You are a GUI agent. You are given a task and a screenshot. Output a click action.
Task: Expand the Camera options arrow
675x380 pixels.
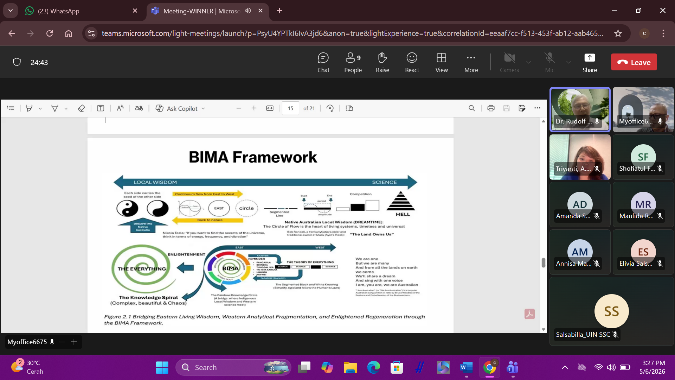coord(529,62)
